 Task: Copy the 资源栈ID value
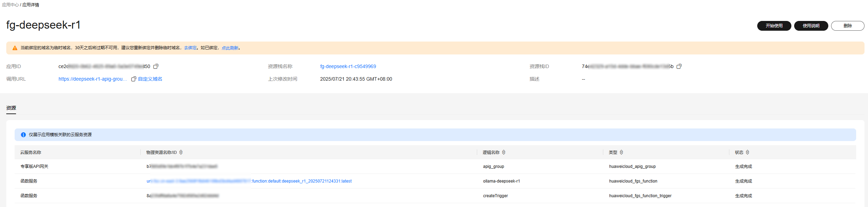pos(679,66)
